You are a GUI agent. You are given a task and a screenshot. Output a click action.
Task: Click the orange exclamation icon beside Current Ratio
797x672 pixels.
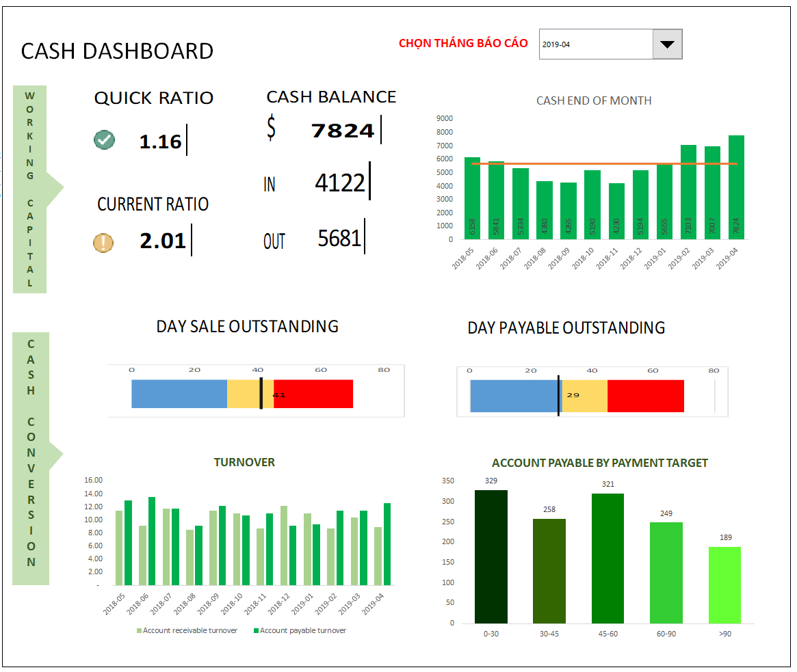(x=103, y=243)
